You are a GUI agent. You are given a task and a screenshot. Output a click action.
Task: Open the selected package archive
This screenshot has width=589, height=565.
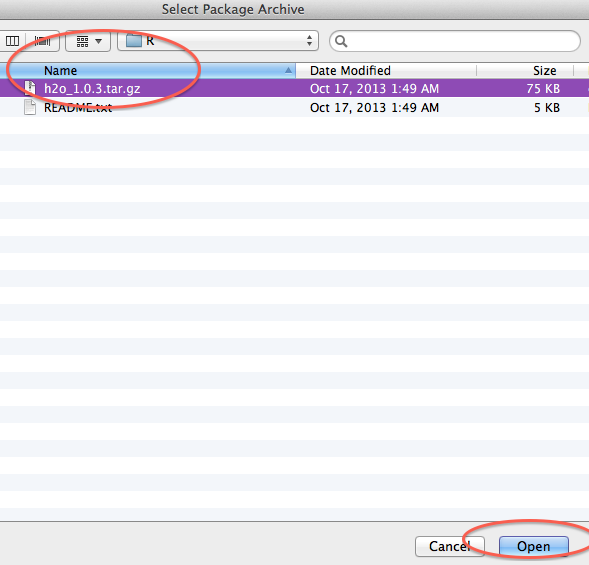pos(533,546)
